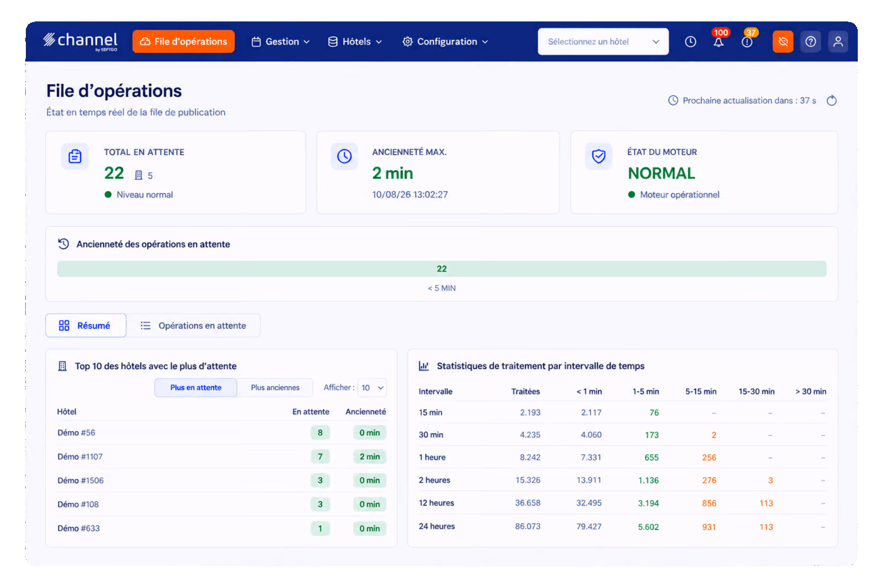This screenshot has height=588, width=883.
Task: Click the Niveau normal status label
Action: pyautogui.click(x=144, y=195)
